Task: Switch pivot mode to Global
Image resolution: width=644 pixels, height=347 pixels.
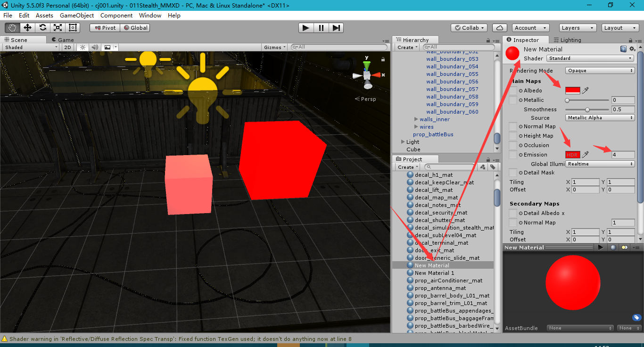Action: 136,27
